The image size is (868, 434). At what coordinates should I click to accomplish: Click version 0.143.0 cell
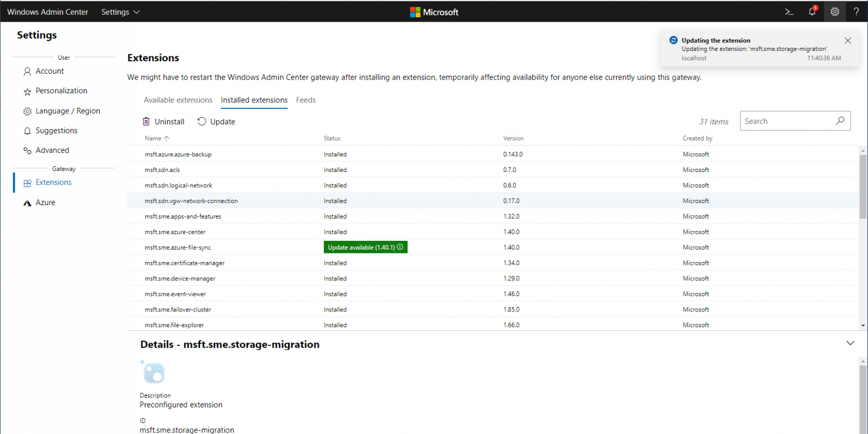tap(513, 154)
